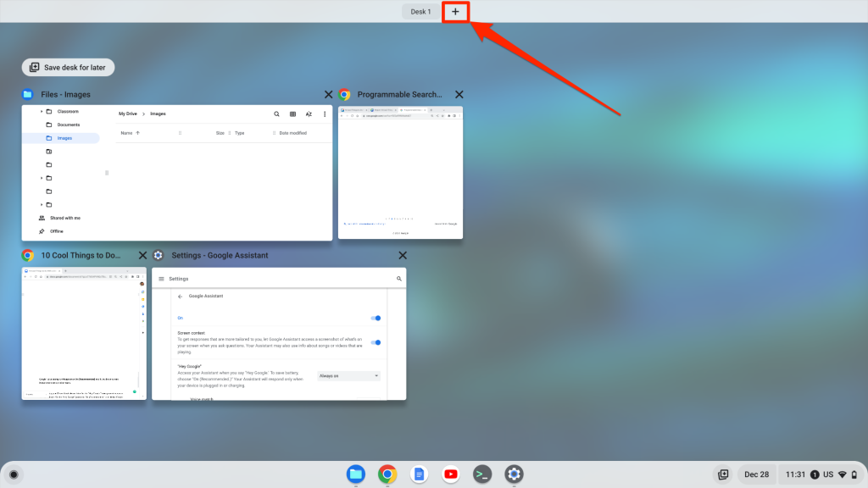Click the Settings - Google Assistant window title
Screen dimensions: 868x488
point(220,256)
